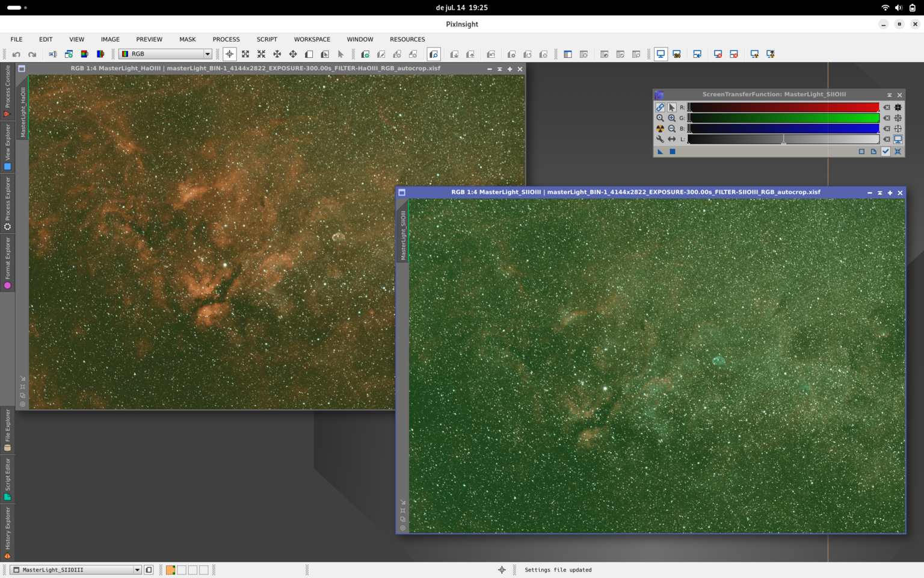Reset the R channel in STF

887,108
